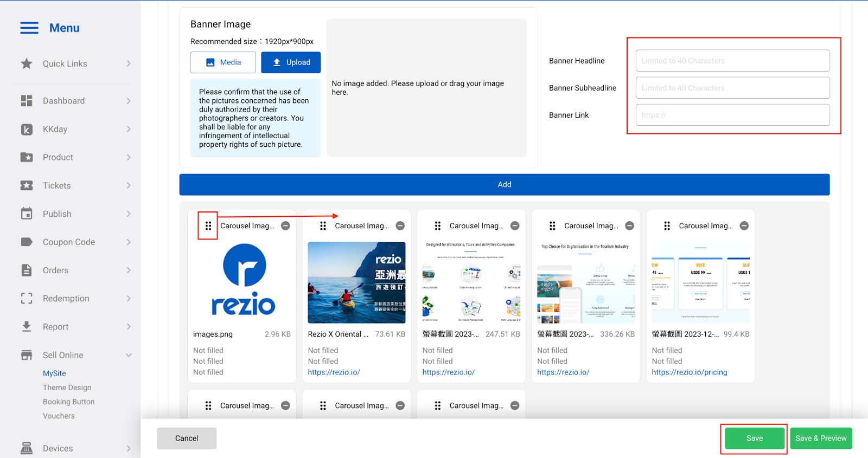Open the Redemption menu label
The image size is (868, 458).
pyautogui.click(x=66, y=298)
